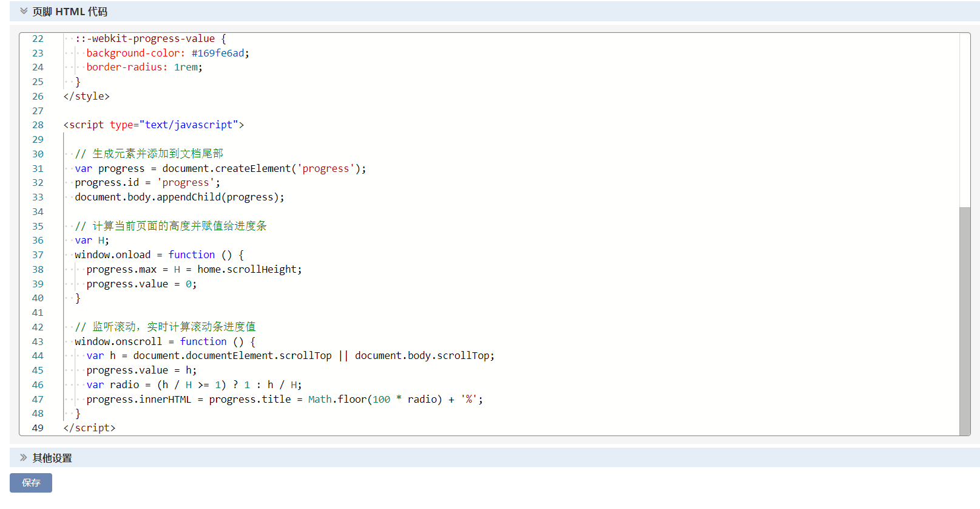The height and width of the screenshot is (509, 980).
Task: Click the border-radius: 1rem line
Action: point(144,67)
